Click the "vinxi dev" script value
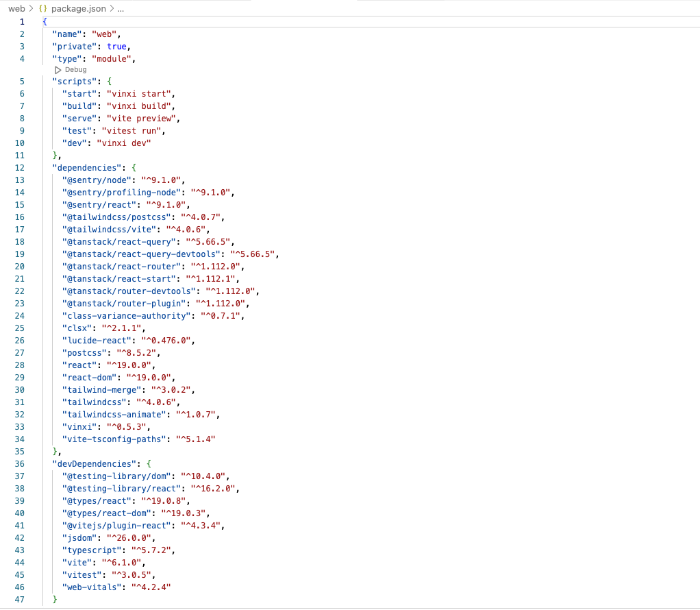Screen dimensions: 700x610 [x=124, y=143]
